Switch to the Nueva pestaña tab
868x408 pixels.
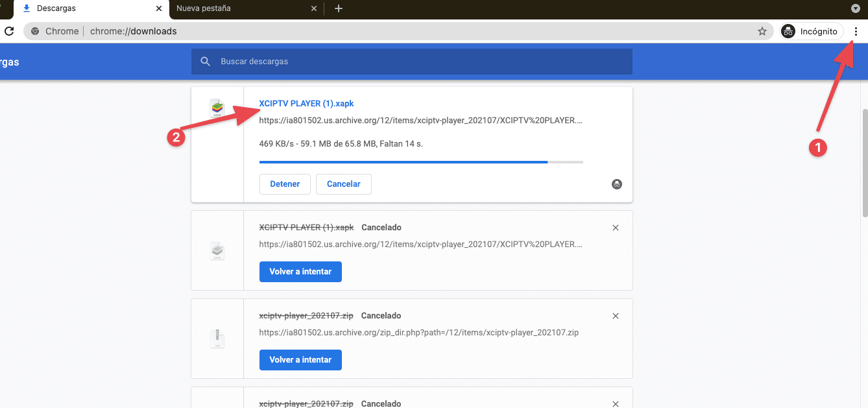coord(240,8)
